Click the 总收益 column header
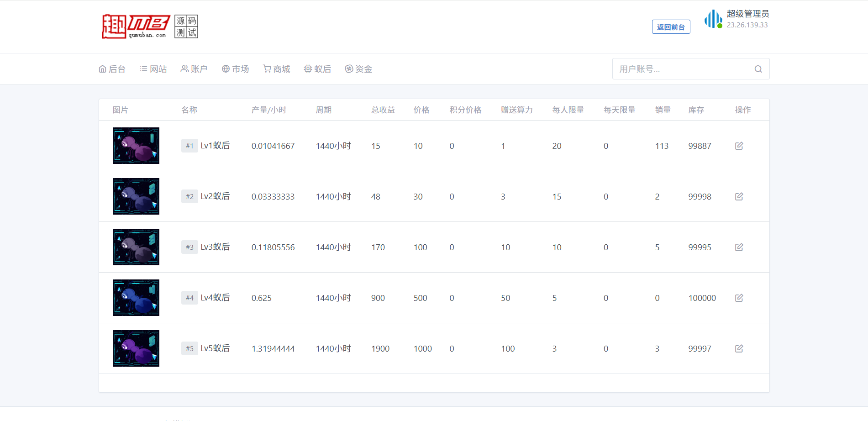 click(383, 110)
